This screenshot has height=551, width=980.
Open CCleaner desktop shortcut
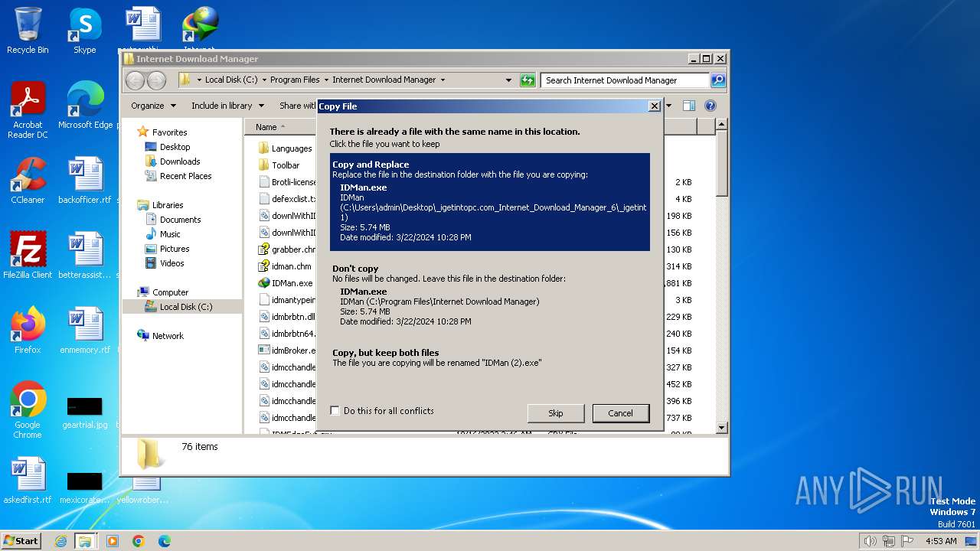tap(28, 181)
